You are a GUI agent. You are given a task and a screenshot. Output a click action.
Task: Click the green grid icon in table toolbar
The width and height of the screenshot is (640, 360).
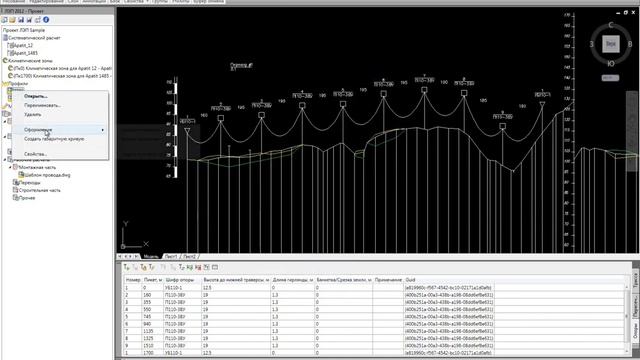coord(190,267)
